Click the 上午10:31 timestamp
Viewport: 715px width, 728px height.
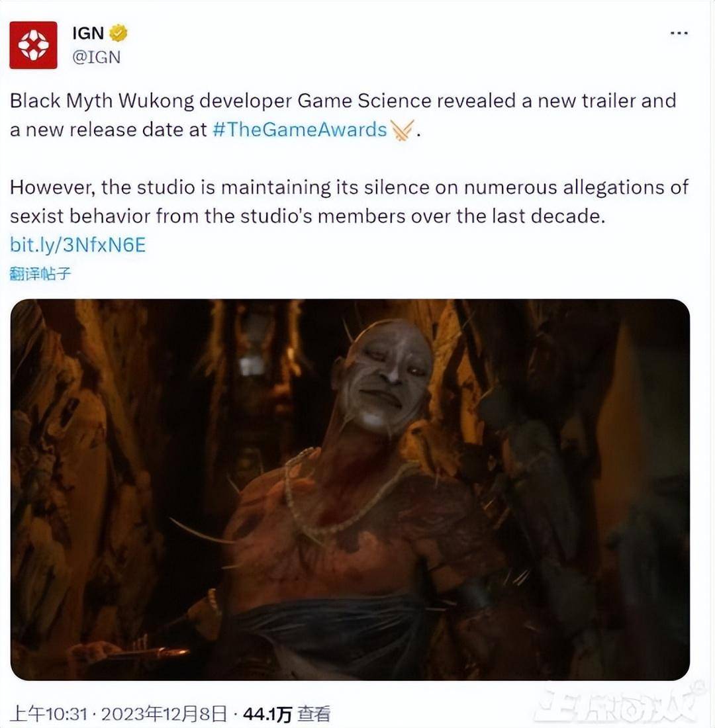point(49,714)
